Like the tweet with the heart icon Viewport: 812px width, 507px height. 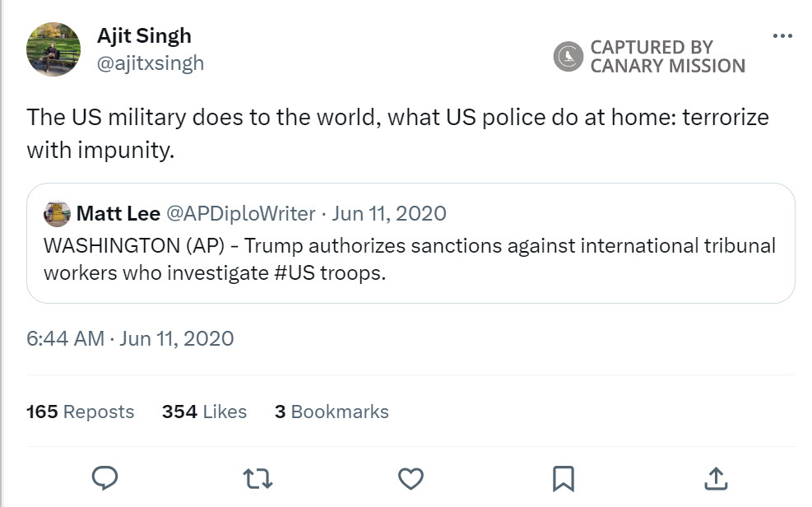411,477
